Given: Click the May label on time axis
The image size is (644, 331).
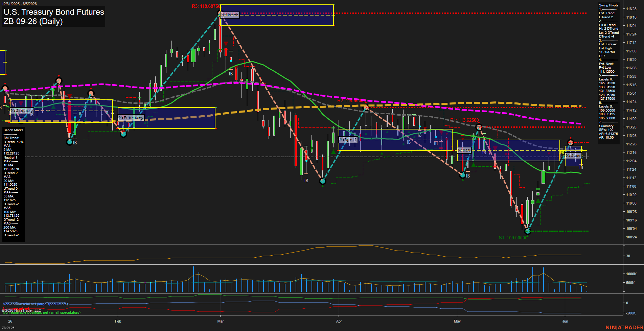Looking at the screenshot, I should pos(457,321).
